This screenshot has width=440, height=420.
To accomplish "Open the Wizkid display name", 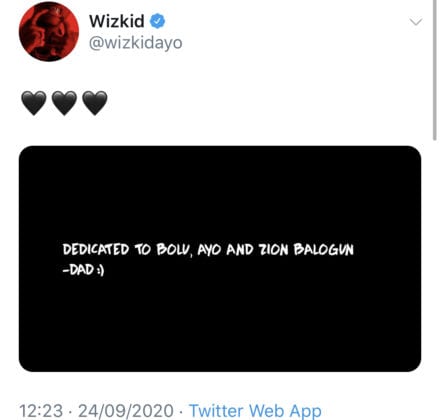I will coord(117,21).
